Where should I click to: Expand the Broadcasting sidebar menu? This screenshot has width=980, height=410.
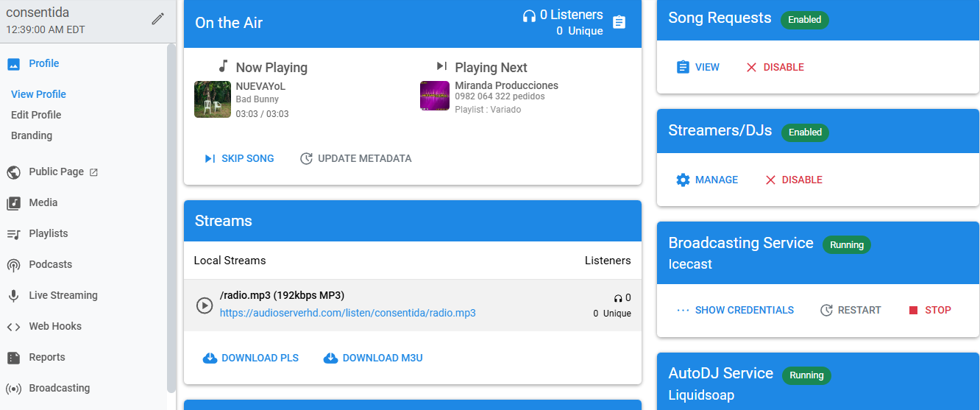coord(59,388)
